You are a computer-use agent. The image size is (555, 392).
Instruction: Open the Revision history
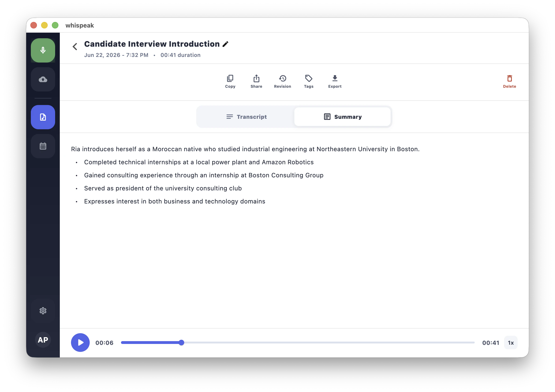pyautogui.click(x=283, y=82)
